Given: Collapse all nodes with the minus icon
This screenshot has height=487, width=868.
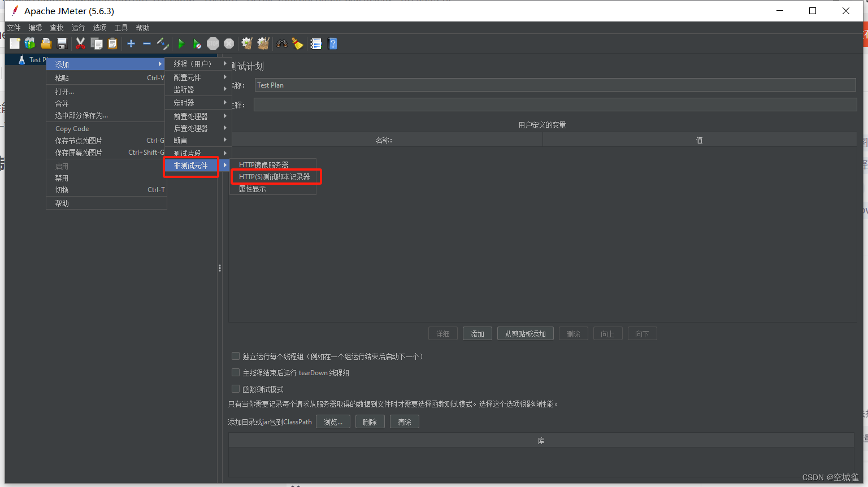Looking at the screenshot, I should point(147,44).
